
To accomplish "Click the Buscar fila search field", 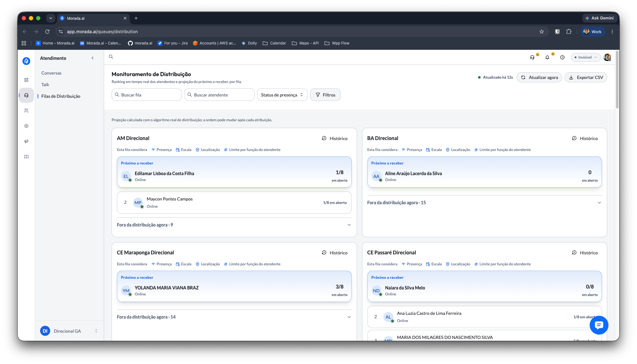I will pyautogui.click(x=146, y=95).
